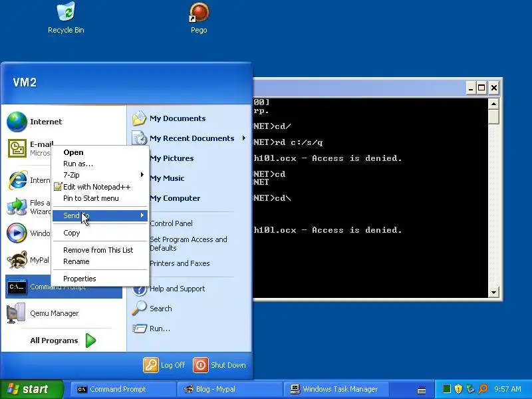Open My Pictures from Start menu
Viewport: 532px width, 399px height.
point(172,158)
